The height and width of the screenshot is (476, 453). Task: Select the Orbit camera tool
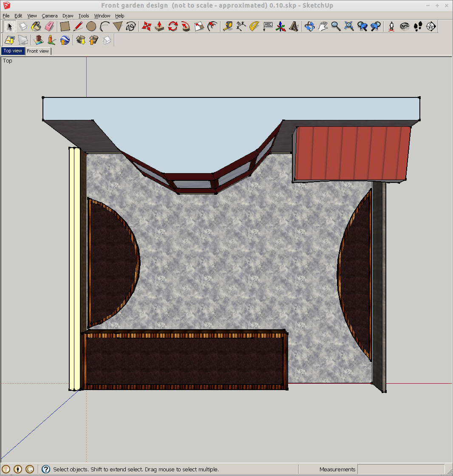click(x=309, y=26)
